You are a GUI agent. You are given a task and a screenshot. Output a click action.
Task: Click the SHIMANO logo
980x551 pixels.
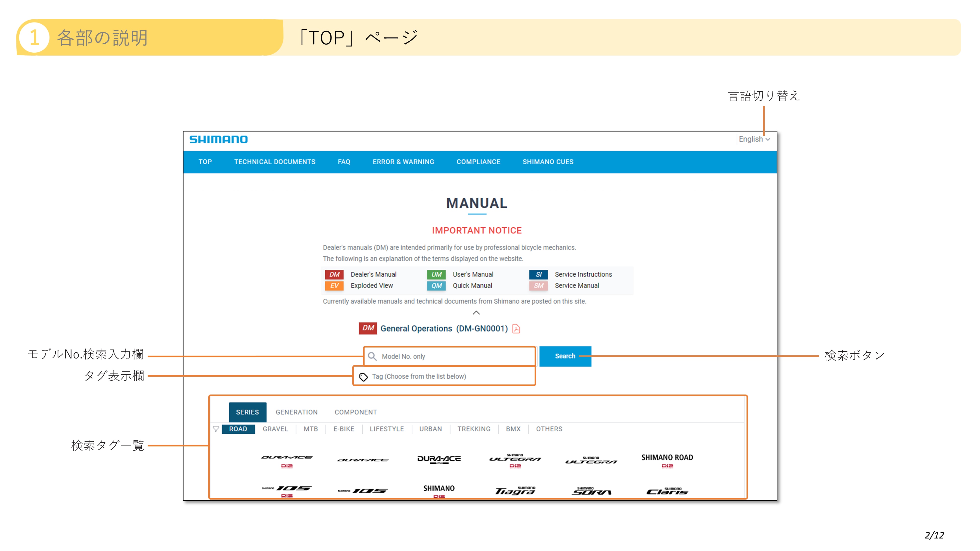(218, 140)
